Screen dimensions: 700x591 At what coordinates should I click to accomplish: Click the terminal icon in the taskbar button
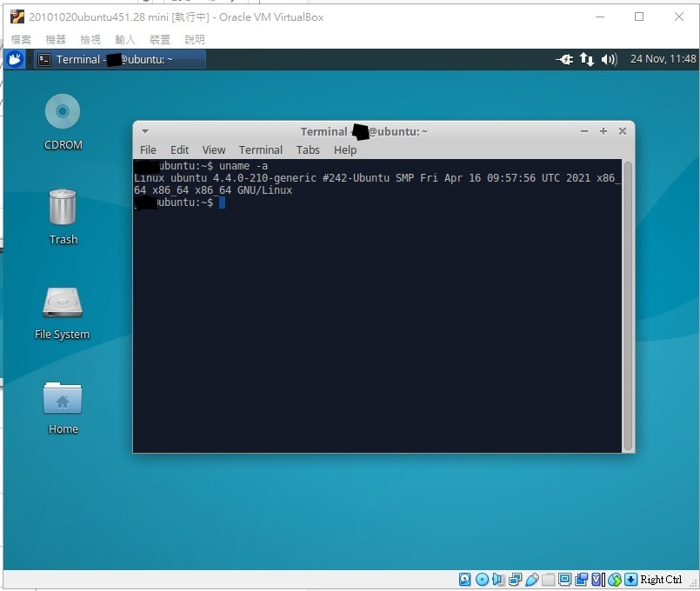44,60
